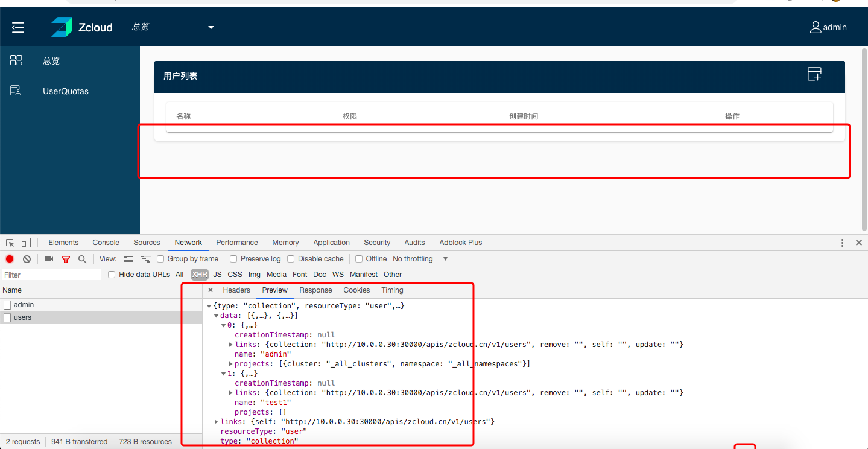Viewport: 868px width, 449px height.
Task: Open the Security tab
Action: (x=377, y=243)
